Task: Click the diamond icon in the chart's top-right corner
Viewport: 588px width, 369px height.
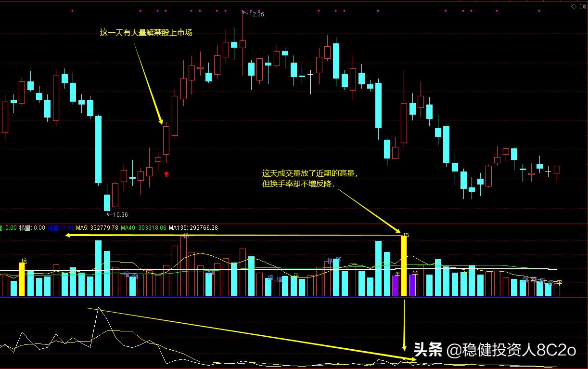Action: 574,6
